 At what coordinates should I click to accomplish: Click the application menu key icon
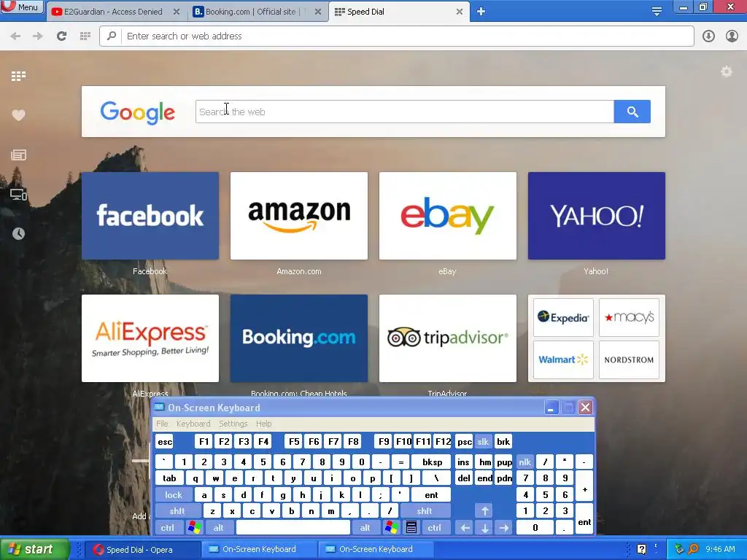pyautogui.click(x=411, y=528)
